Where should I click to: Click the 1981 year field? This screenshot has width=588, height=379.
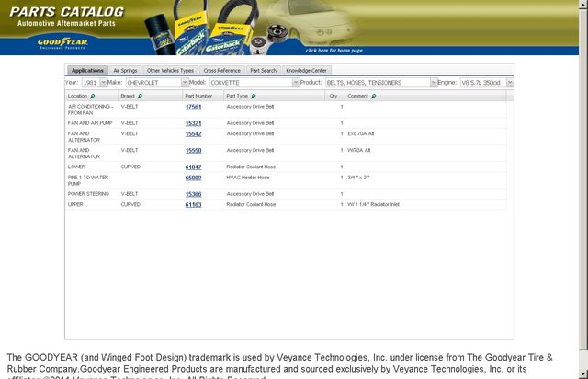(x=91, y=82)
